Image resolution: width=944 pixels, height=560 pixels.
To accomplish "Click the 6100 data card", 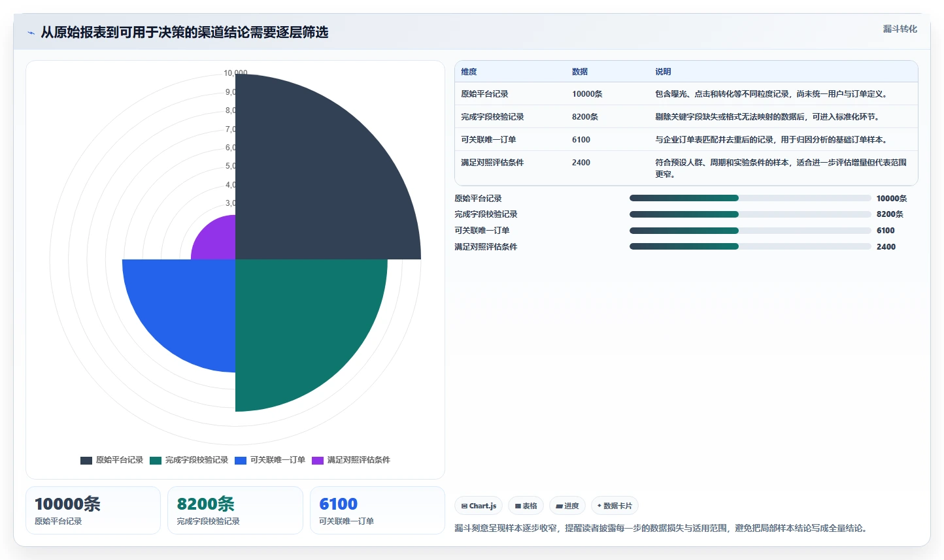I will tap(377, 510).
